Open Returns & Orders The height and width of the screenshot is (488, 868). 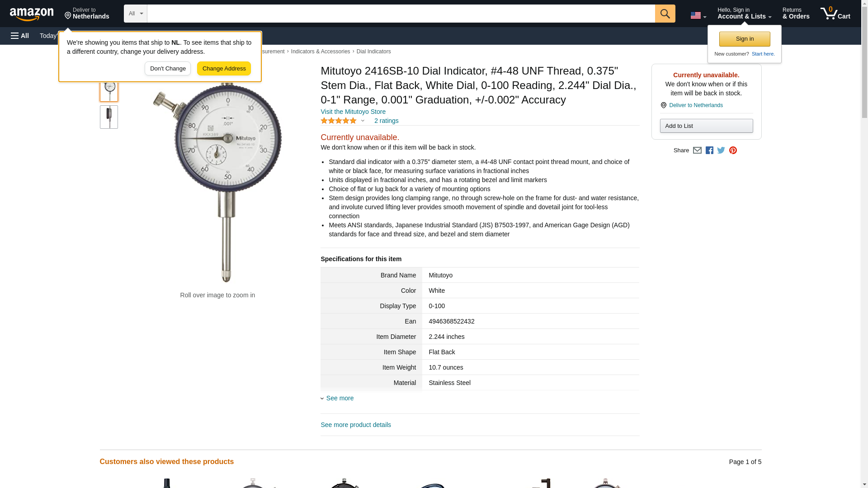pos(796,14)
